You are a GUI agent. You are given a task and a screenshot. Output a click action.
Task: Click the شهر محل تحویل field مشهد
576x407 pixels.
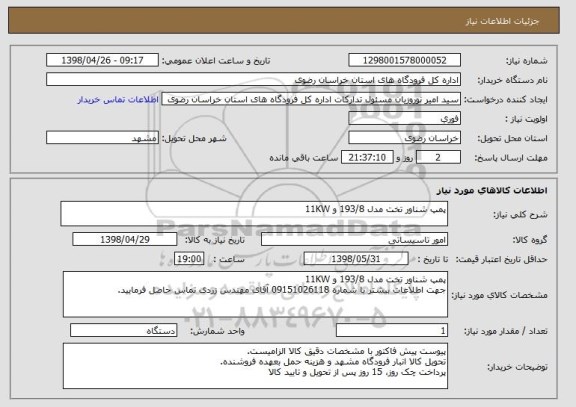click(102, 138)
